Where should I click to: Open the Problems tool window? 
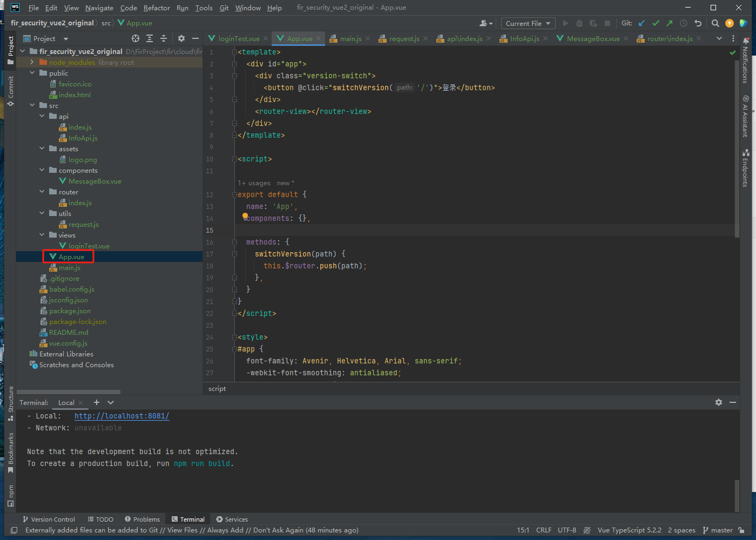tap(142, 519)
